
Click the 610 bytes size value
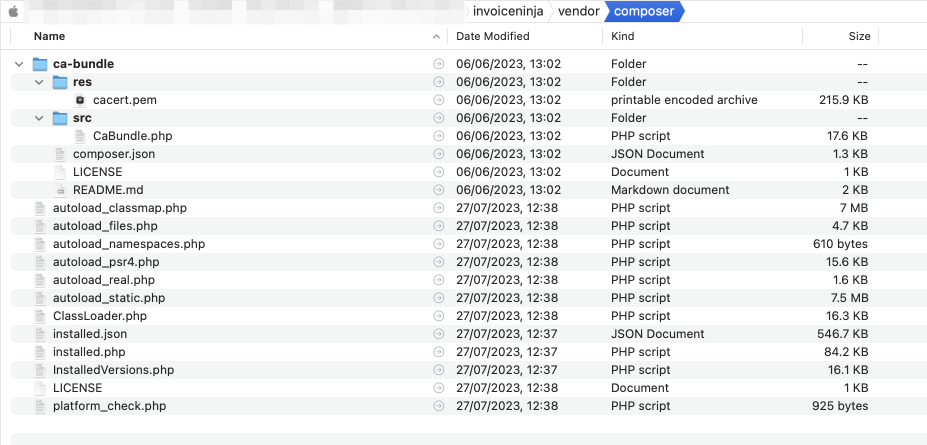coord(840,244)
